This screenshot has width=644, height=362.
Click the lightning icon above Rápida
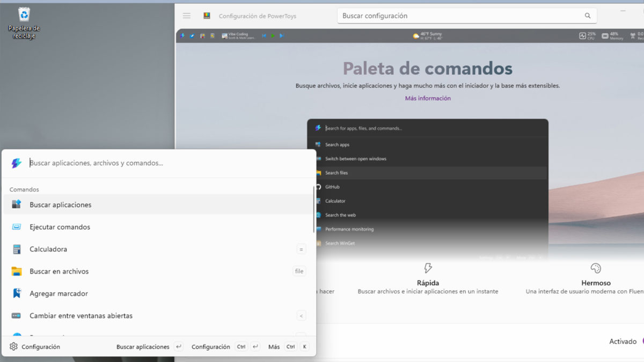point(428,268)
